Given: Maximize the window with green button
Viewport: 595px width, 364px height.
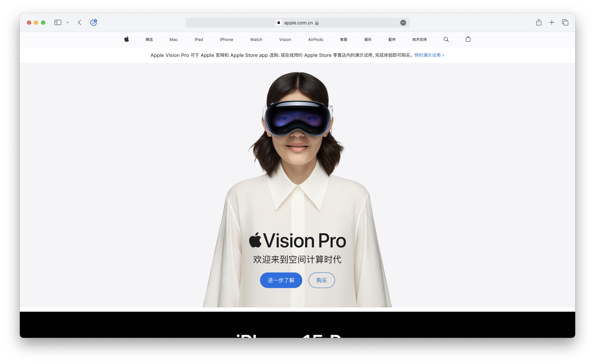Looking at the screenshot, I should pyautogui.click(x=43, y=22).
